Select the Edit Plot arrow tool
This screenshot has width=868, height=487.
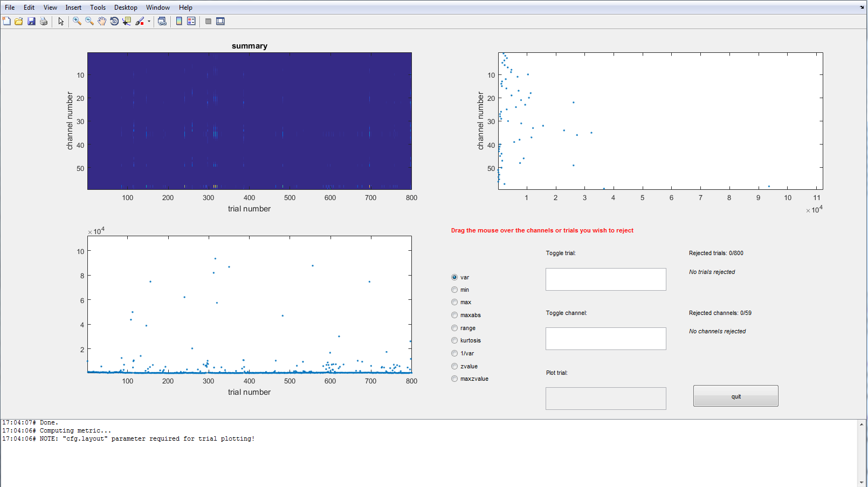click(x=61, y=21)
